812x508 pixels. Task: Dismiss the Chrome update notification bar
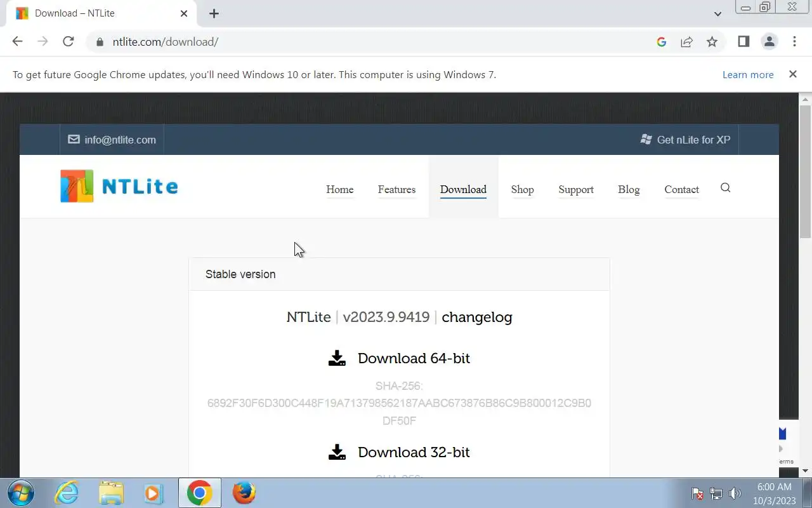click(x=792, y=74)
